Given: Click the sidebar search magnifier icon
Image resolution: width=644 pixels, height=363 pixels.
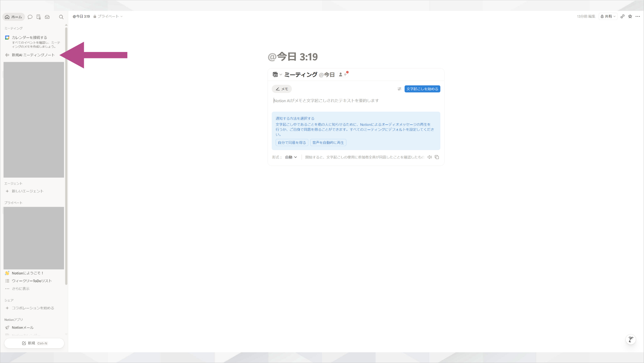Looking at the screenshot, I should click(x=61, y=17).
